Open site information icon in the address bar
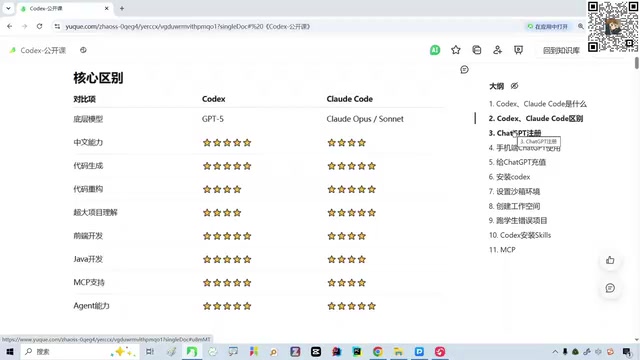This screenshot has width=640, height=360. 57,26
